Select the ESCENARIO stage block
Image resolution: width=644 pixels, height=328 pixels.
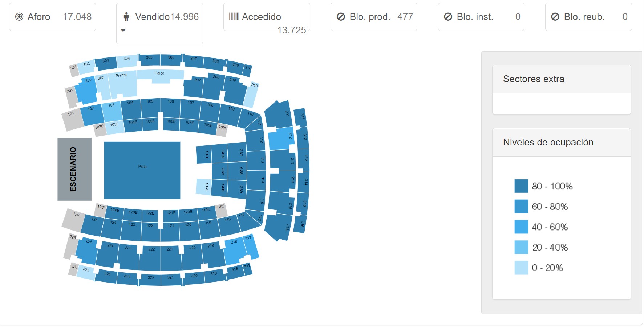coord(74,169)
